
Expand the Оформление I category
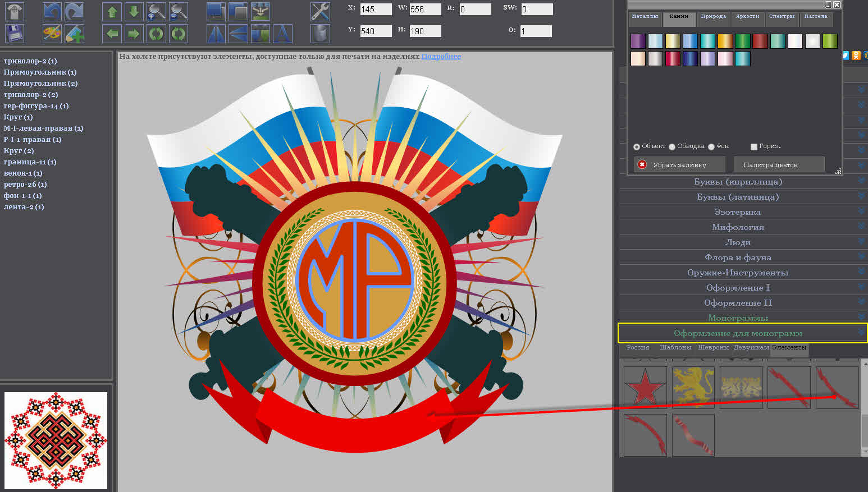(743, 288)
